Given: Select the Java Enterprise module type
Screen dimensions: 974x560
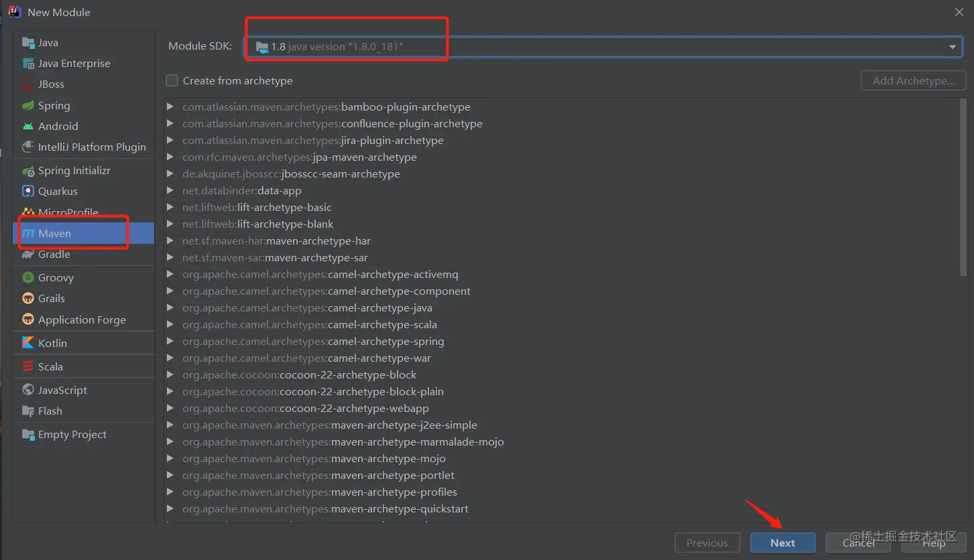Looking at the screenshot, I should pos(84,64).
